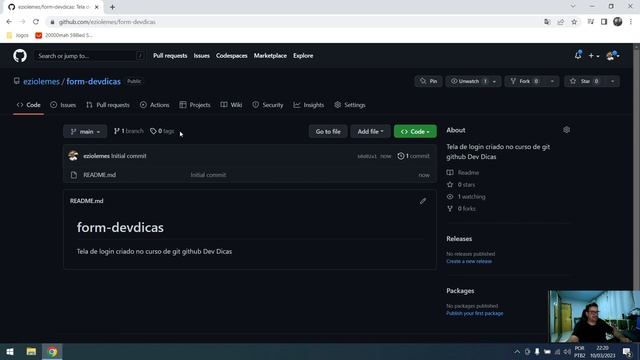Viewport: 640px width, 360px height.
Task: Open the Readme link in About
Action: 463,172
